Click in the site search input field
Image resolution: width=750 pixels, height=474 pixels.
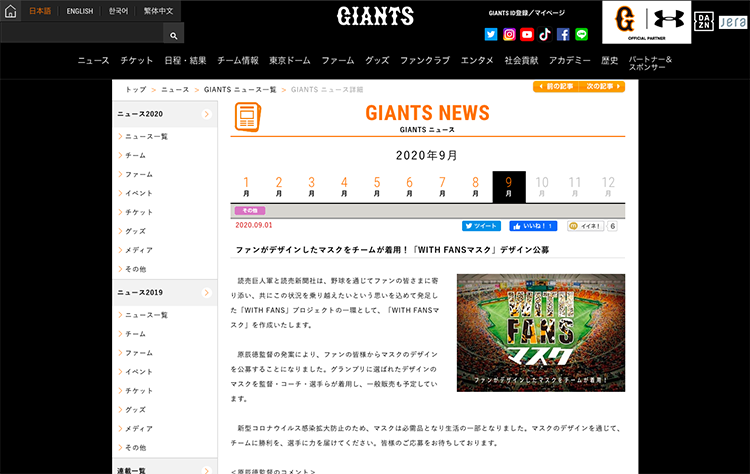[82, 33]
